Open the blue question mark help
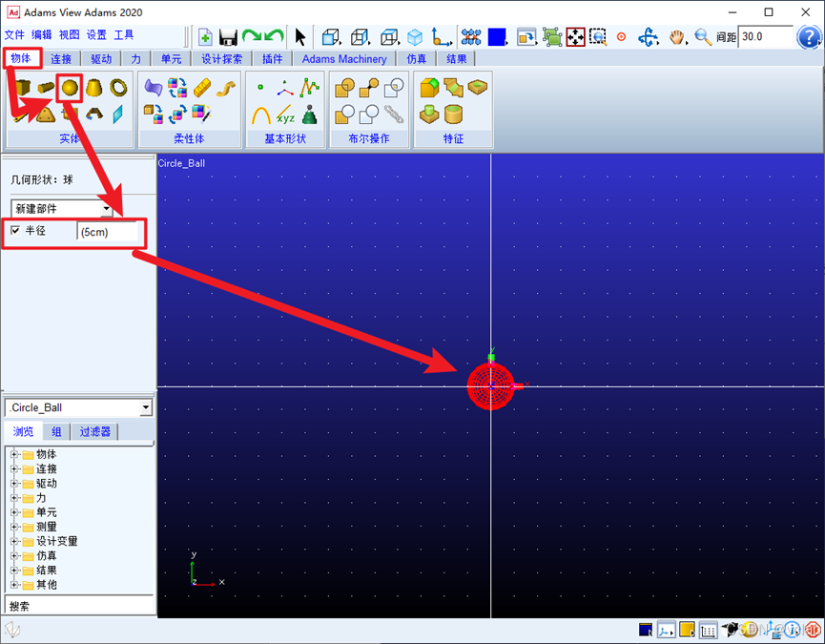825x644 pixels. tap(809, 37)
